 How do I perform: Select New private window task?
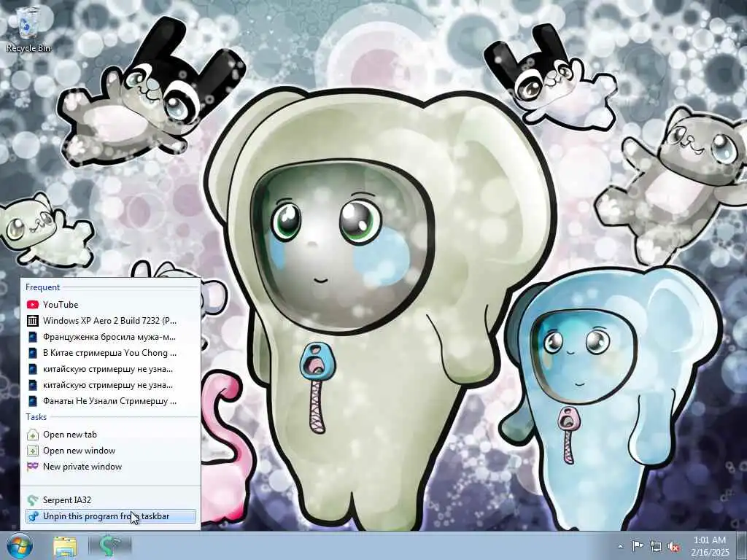click(x=111, y=467)
